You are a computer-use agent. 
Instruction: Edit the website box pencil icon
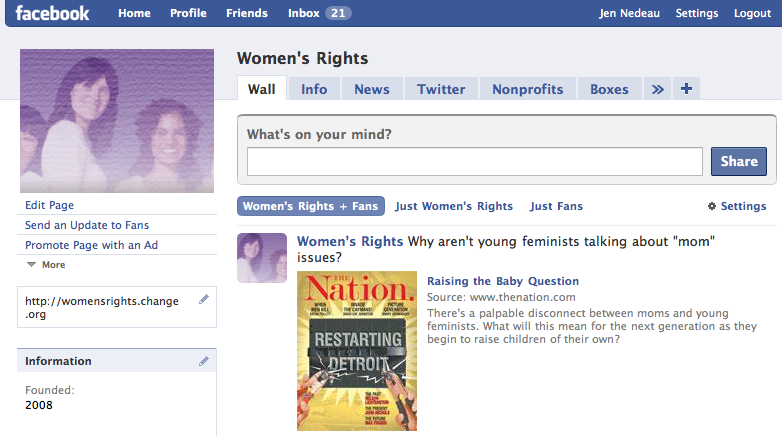point(203,299)
